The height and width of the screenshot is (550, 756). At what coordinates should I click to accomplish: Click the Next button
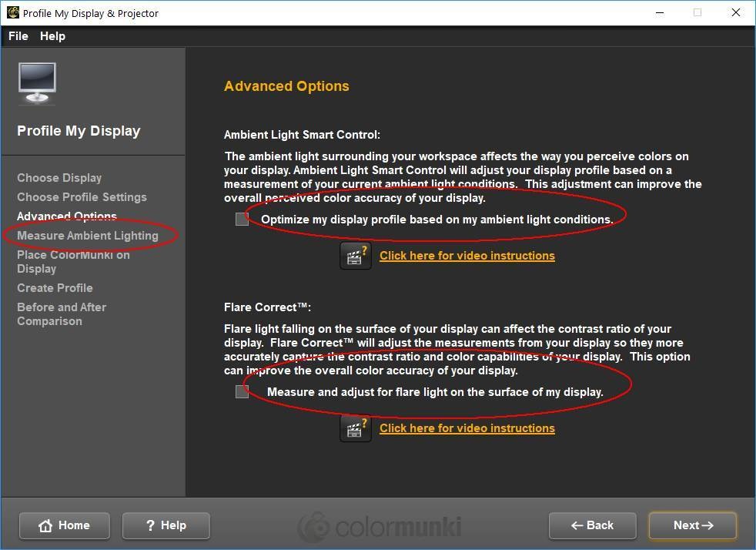(x=693, y=525)
